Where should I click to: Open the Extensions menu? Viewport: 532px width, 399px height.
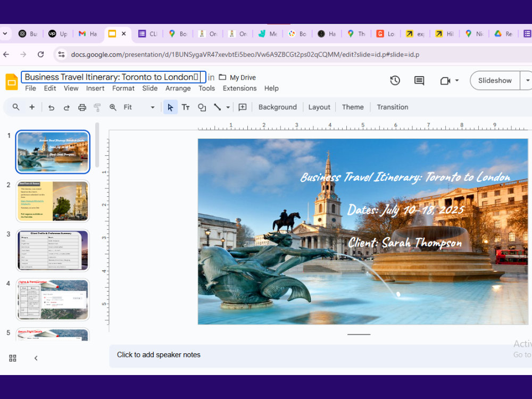[x=239, y=88]
